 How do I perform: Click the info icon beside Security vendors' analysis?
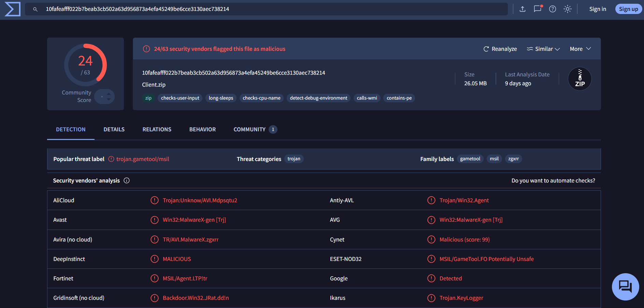click(127, 180)
